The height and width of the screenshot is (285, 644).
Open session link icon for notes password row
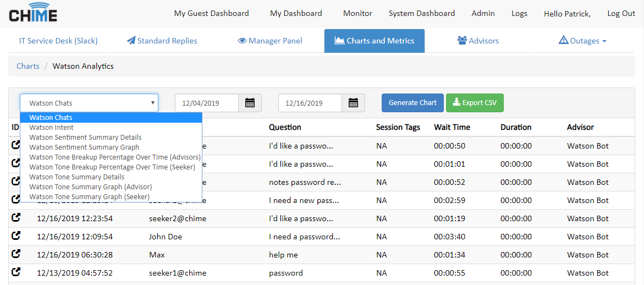15,182
